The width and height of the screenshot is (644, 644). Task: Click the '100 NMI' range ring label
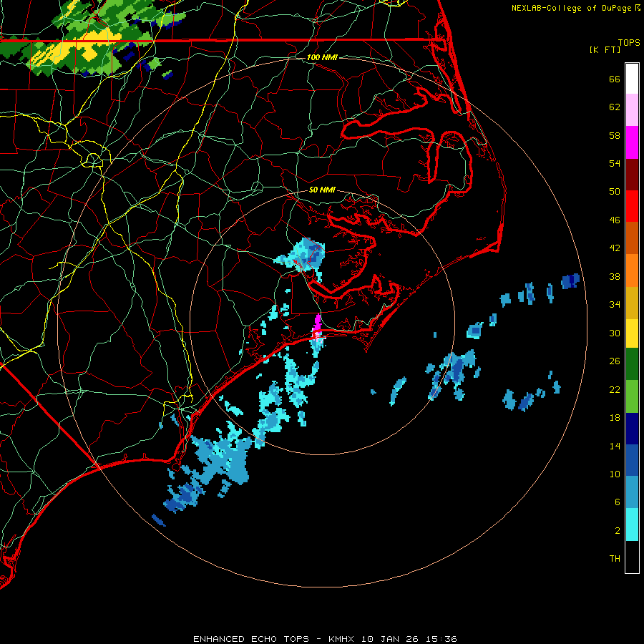322,57
